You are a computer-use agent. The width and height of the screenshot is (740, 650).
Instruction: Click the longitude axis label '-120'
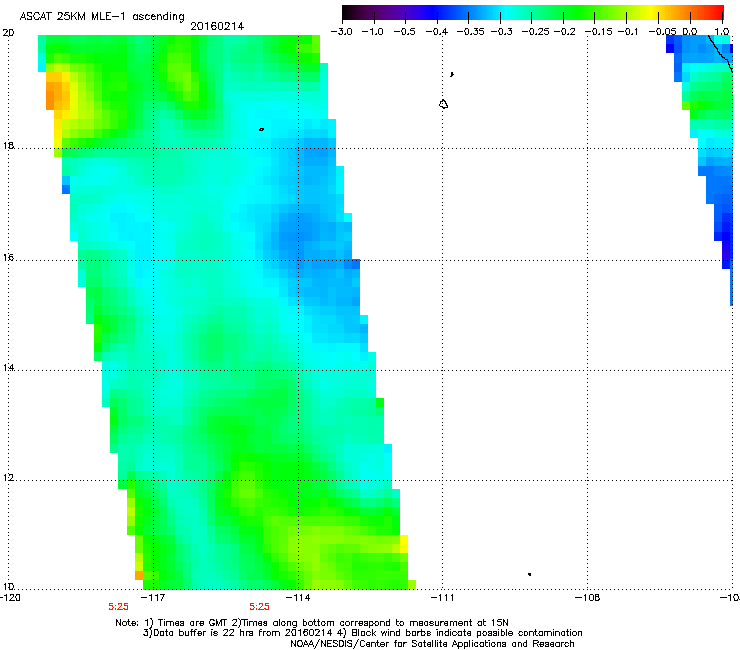point(10,598)
